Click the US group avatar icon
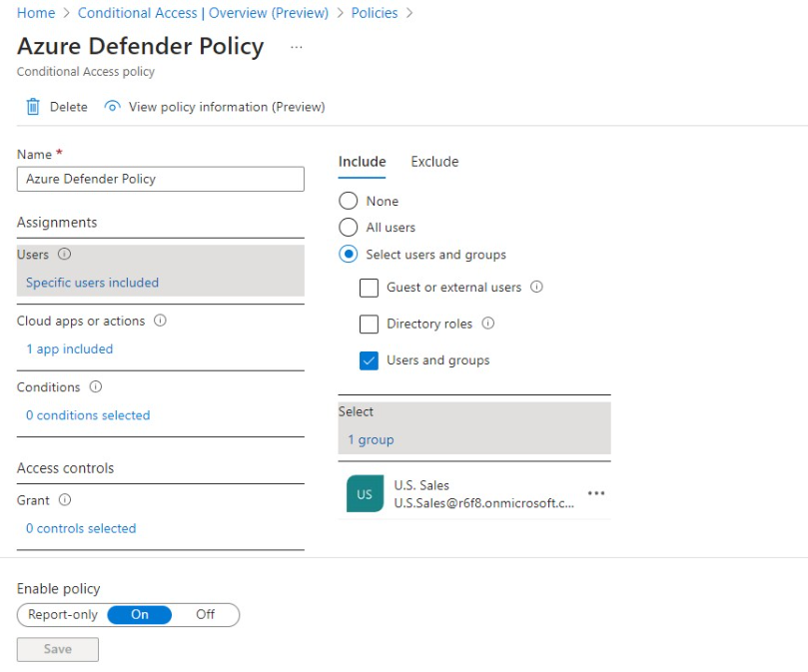This screenshot has height=672, width=808. pos(365,493)
